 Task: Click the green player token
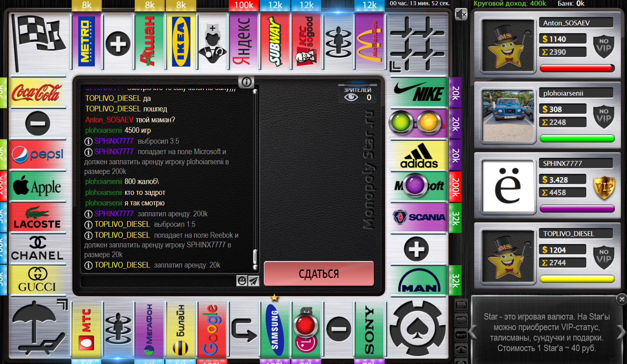coord(401,122)
